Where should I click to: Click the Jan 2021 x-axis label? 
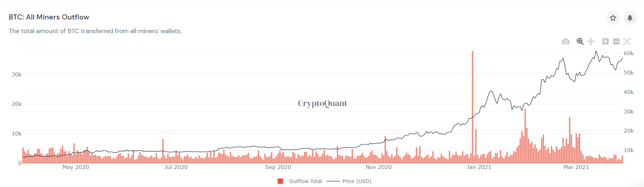click(479, 167)
